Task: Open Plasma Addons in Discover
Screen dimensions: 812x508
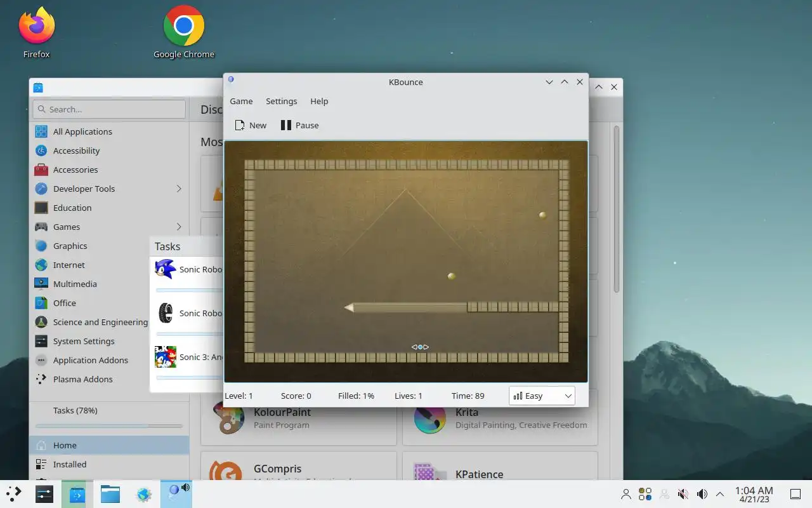Action: tap(90, 379)
